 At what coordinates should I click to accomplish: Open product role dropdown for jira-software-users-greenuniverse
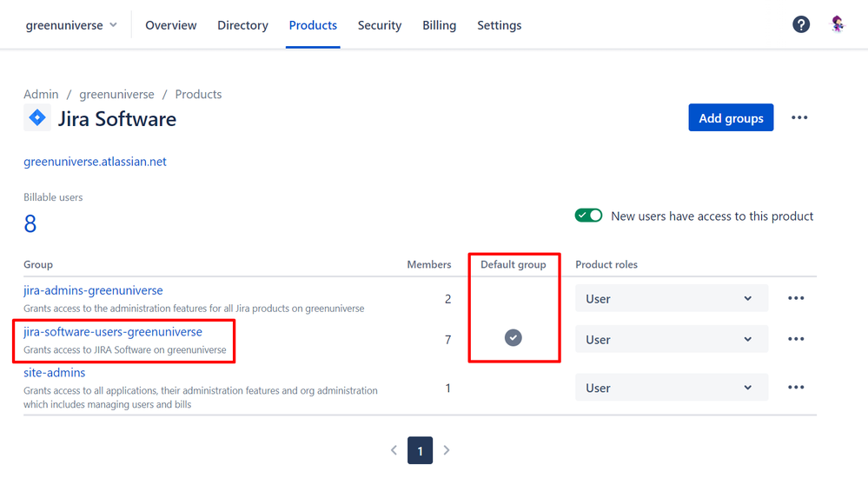pyautogui.click(x=671, y=339)
